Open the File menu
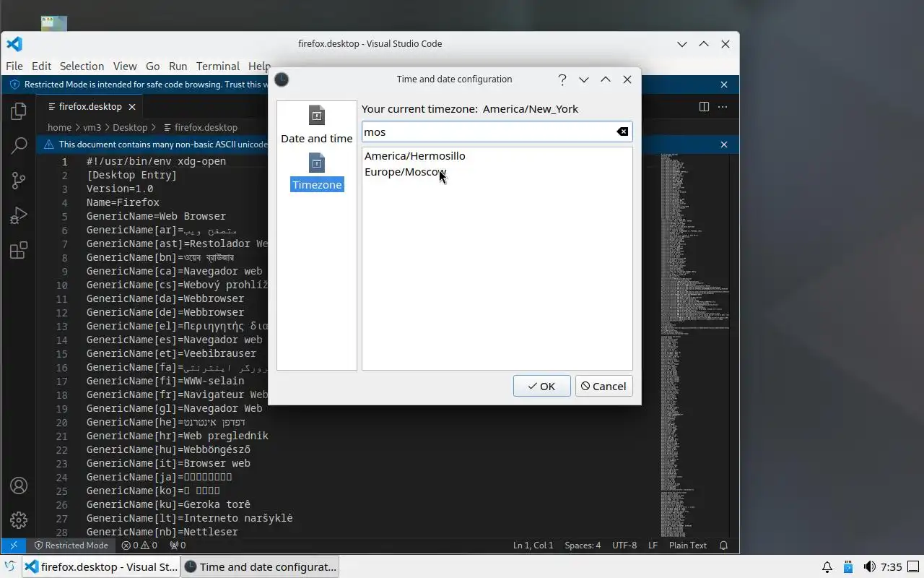This screenshot has width=924, height=578. (14, 66)
